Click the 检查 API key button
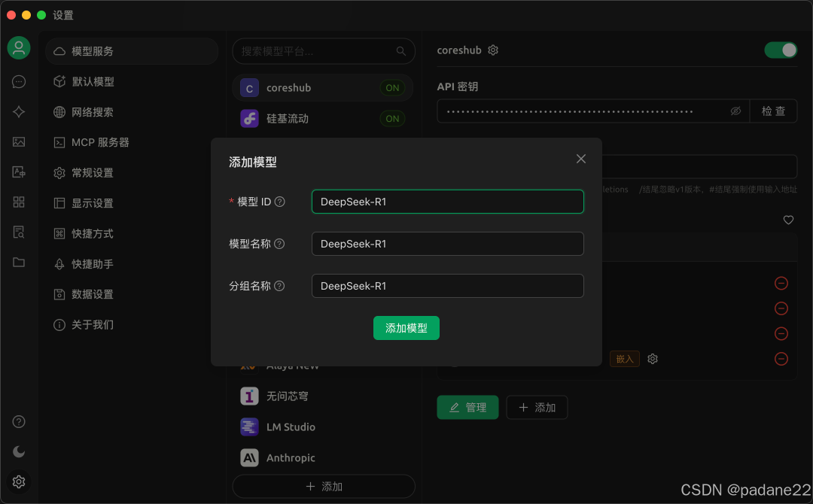The height and width of the screenshot is (504, 813). pos(773,111)
